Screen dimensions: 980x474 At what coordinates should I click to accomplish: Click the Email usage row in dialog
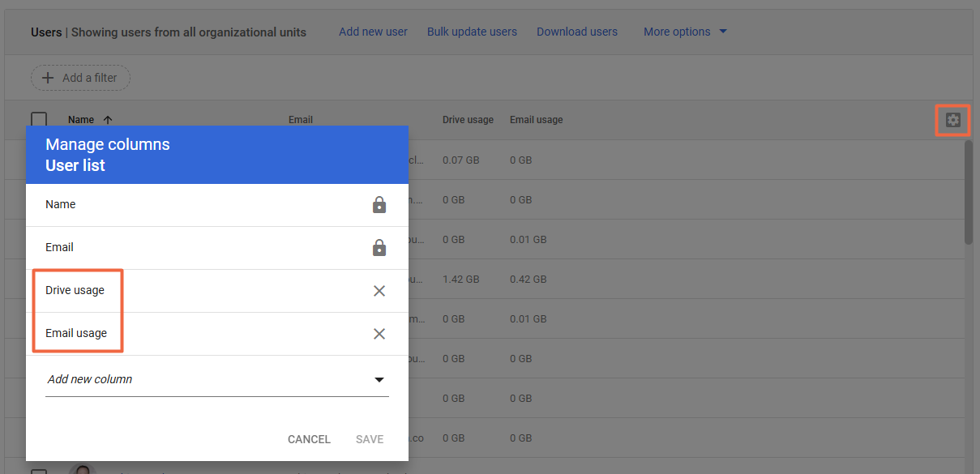(217, 334)
